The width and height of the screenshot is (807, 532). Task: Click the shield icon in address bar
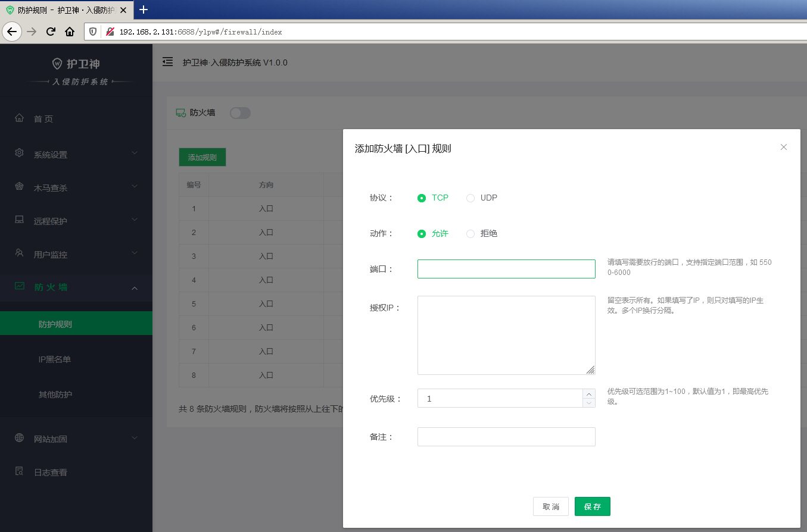coord(93,32)
